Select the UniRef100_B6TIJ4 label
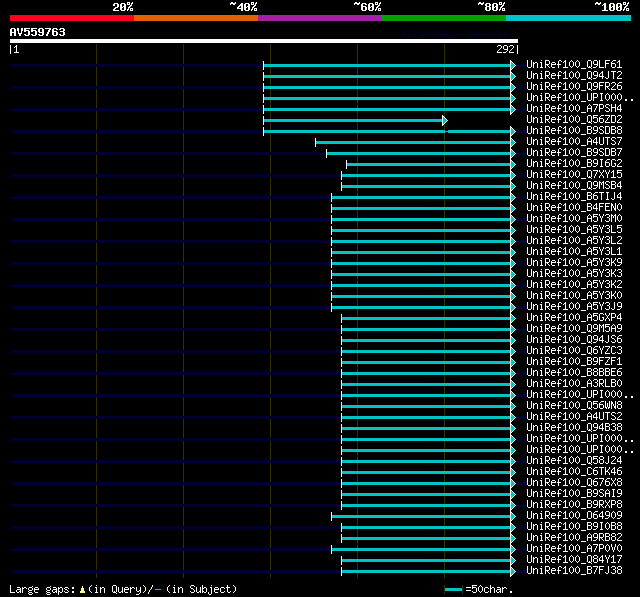640x597 pixels. click(x=574, y=197)
